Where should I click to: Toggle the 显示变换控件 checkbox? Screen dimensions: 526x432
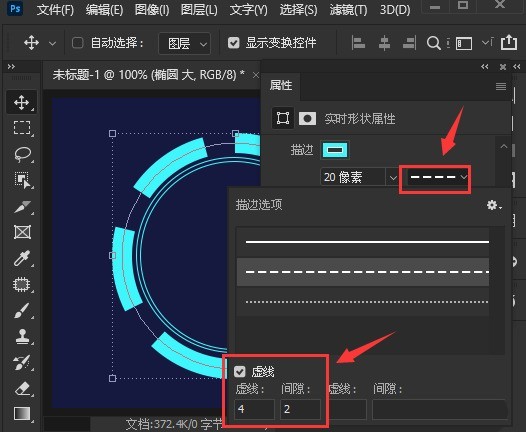coord(233,43)
